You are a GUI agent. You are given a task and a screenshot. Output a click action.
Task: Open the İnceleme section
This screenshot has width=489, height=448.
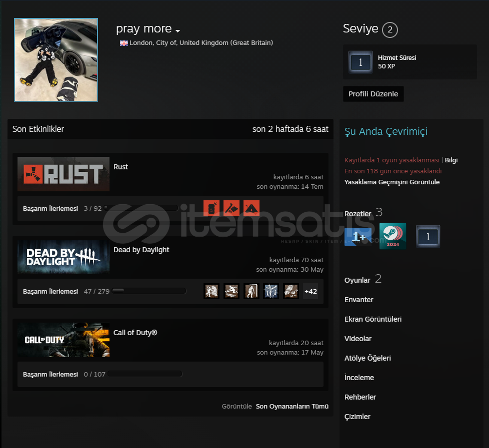359,378
